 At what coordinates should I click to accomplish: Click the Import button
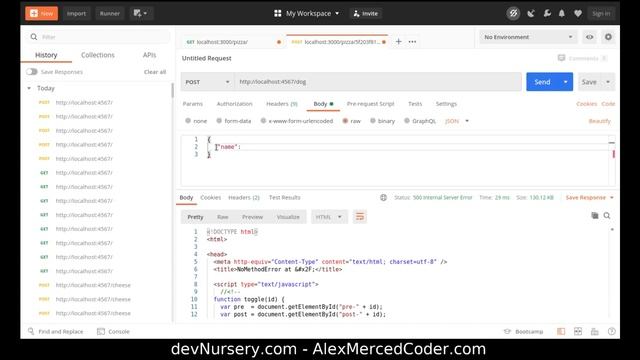[76, 13]
